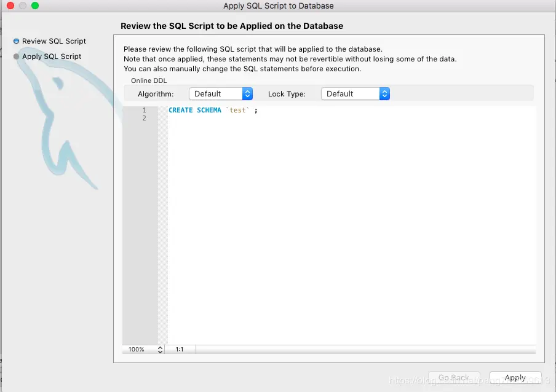Change the 100% zoom stepper
Viewport: 556px width, 392px height.
click(161, 350)
